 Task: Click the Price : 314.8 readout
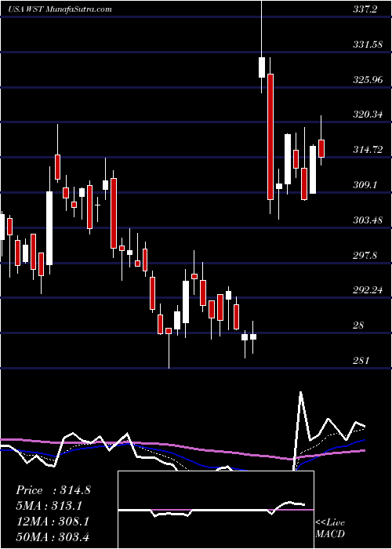[x=53, y=490]
